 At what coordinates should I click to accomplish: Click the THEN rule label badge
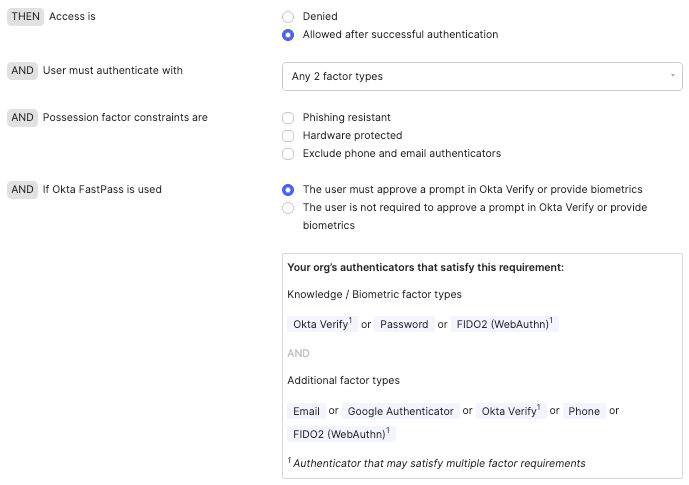pos(25,17)
